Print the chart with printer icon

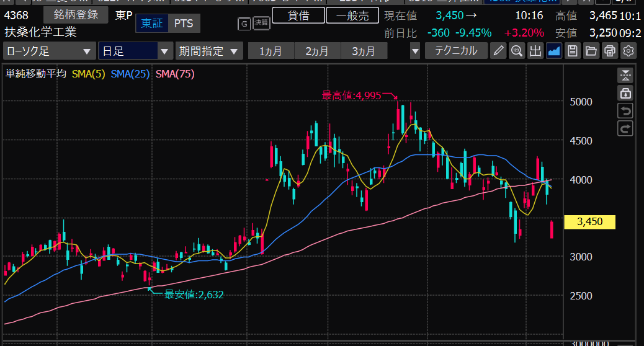(610, 51)
